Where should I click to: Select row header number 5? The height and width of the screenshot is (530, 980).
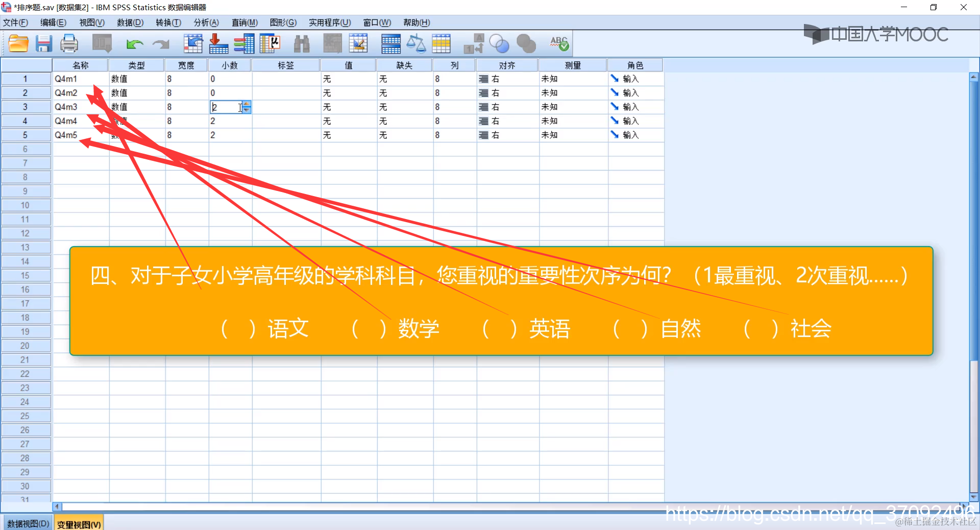coord(26,135)
